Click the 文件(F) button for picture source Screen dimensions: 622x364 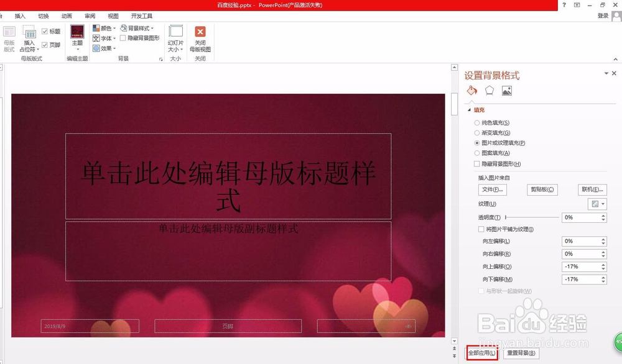pos(492,189)
